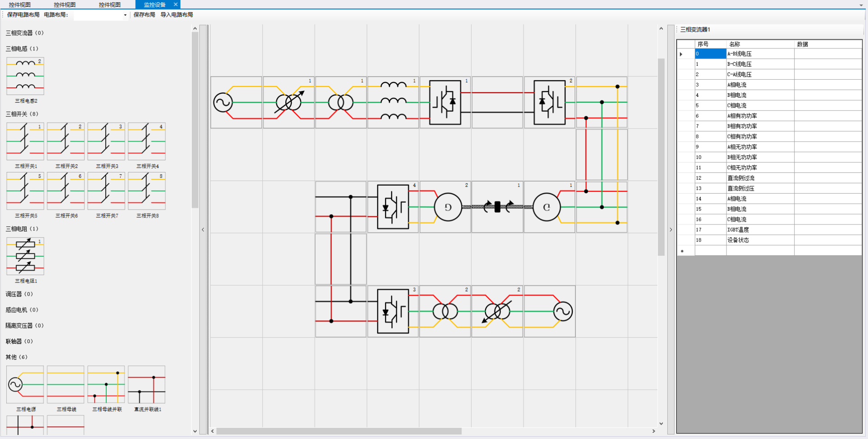
Task: Expand the 感应电机 (0) category
Action: (22, 310)
